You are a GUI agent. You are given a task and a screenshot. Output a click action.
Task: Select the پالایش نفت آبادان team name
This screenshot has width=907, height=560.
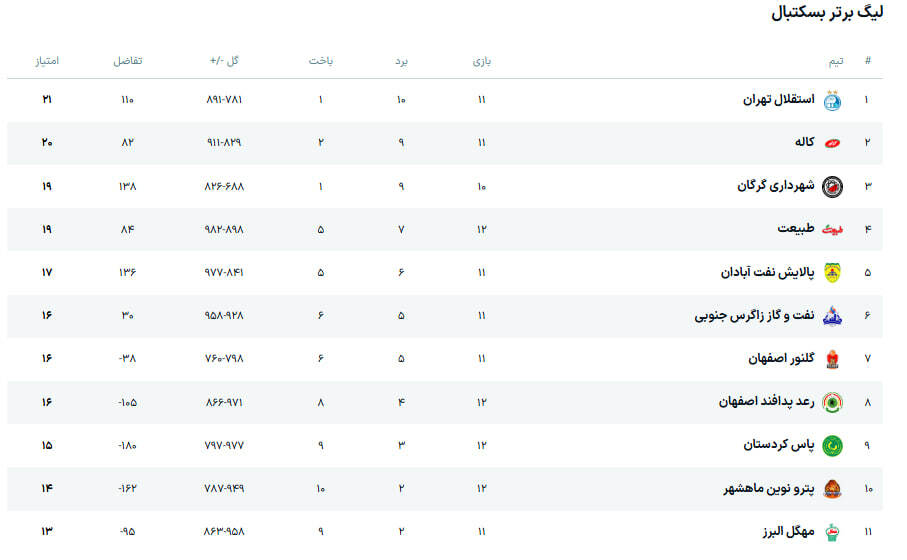click(x=767, y=272)
